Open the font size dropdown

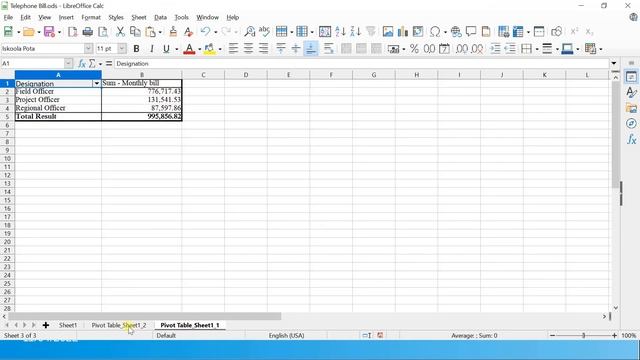[x=122, y=49]
